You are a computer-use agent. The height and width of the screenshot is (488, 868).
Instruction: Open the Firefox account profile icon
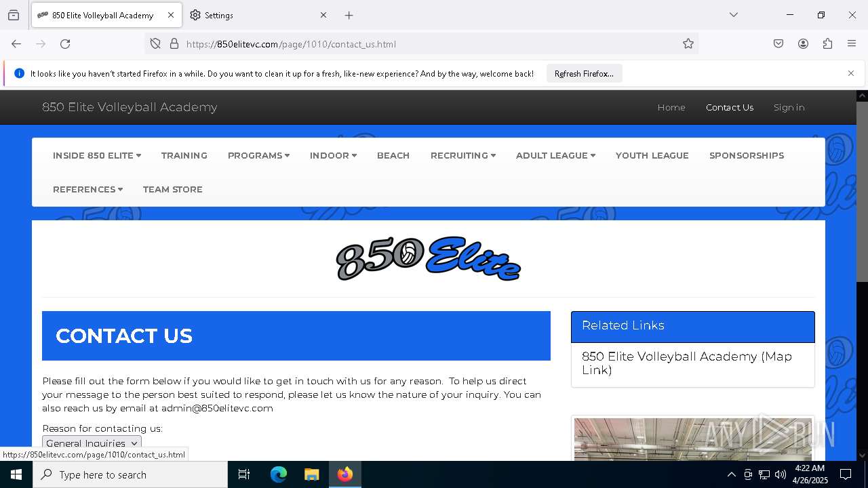(803, 44)
